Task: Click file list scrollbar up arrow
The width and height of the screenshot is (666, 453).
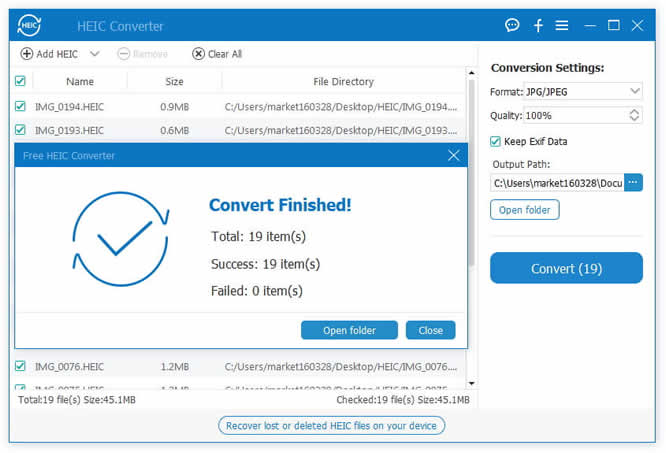Action: pos(471,73)
